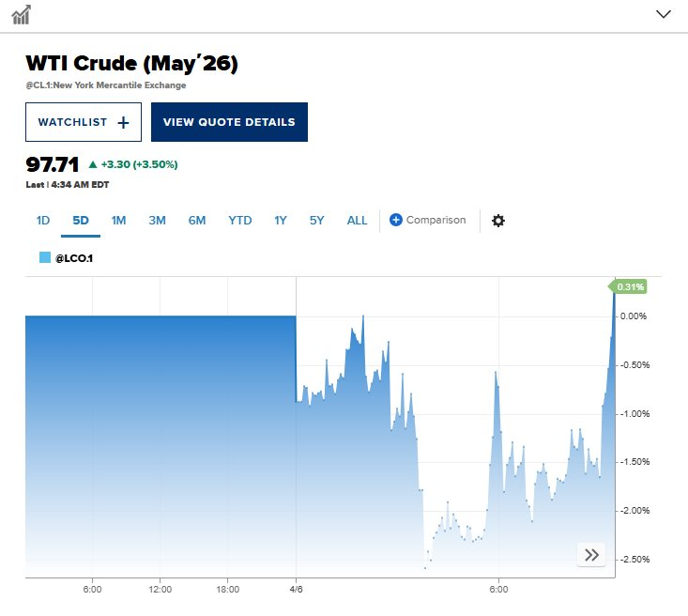Click the chart icon at top left
Viewport: 688px width, 616px height.
[x=21, y=14]
